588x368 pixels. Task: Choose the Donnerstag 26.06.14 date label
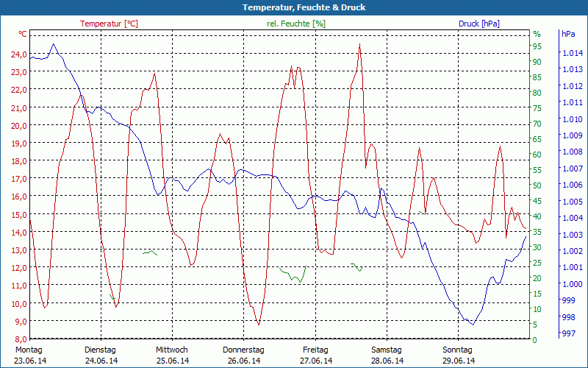click(243, 355)
